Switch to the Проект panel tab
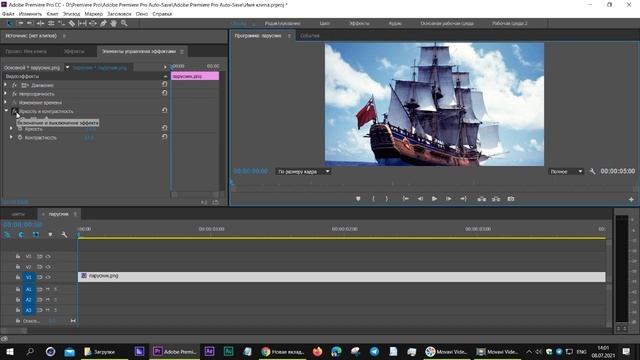 coord(26,51)
